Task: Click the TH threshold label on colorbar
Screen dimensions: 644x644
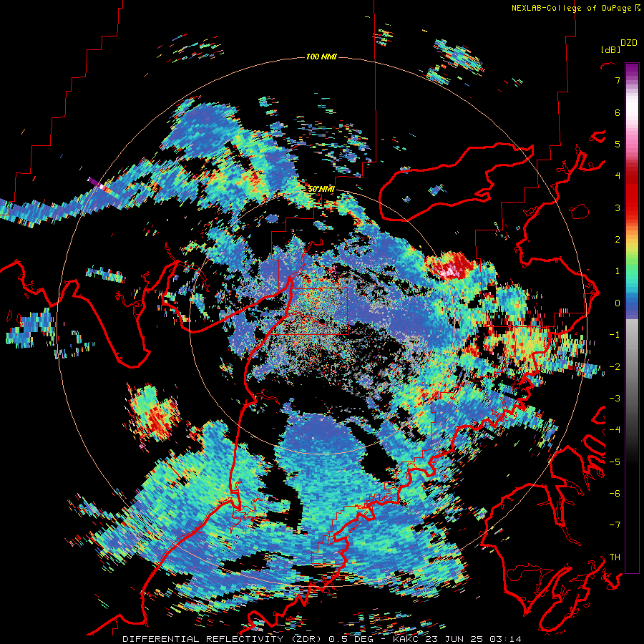Action: (615, 557)
